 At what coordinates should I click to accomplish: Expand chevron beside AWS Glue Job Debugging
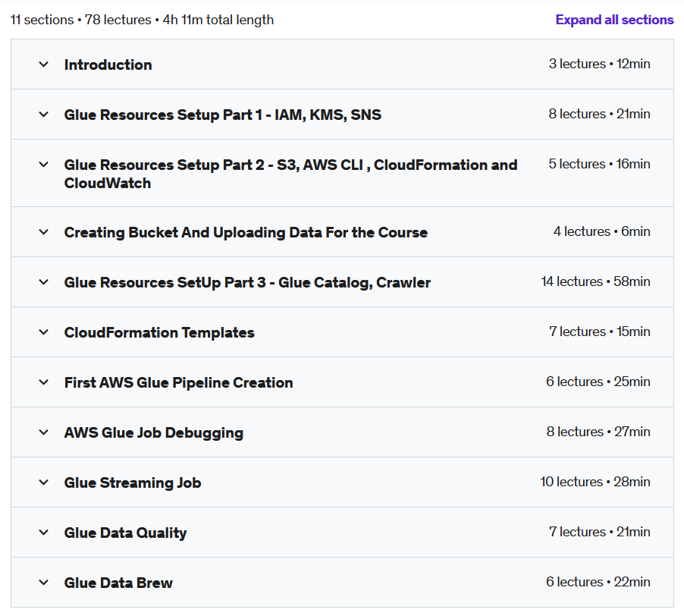click(44, 432)
